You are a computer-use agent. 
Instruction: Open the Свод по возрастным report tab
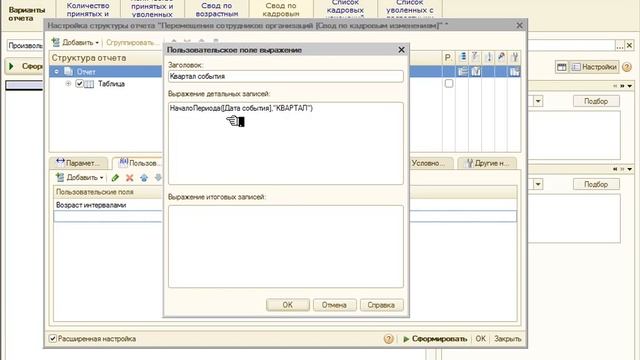coord(217,10)
